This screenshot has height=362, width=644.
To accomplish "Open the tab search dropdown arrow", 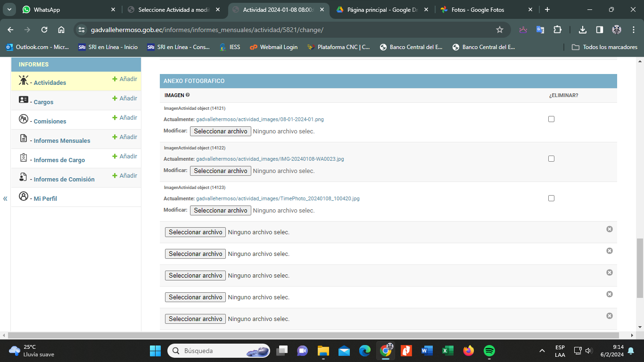I will coord(9,9).
